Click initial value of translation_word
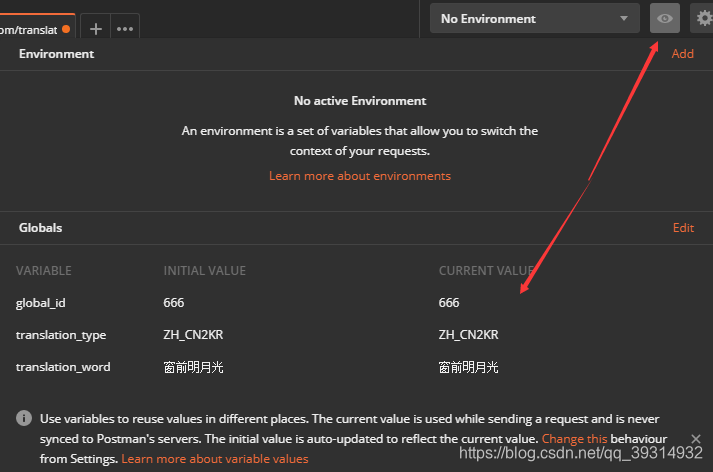Viewport: 713px width, 472px height. point(193,367)
